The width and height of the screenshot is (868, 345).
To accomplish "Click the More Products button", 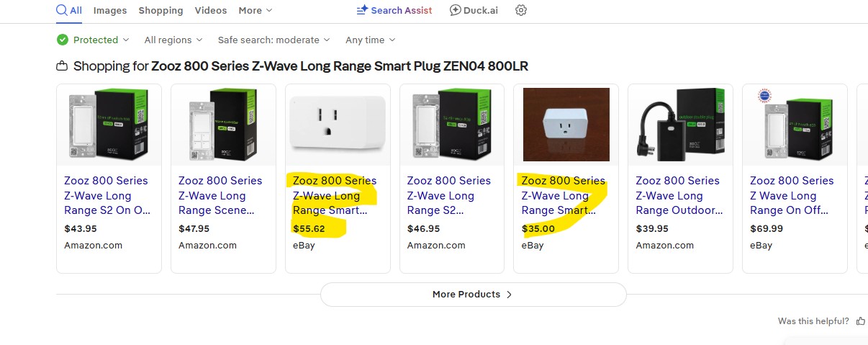I will click(473, 294).
